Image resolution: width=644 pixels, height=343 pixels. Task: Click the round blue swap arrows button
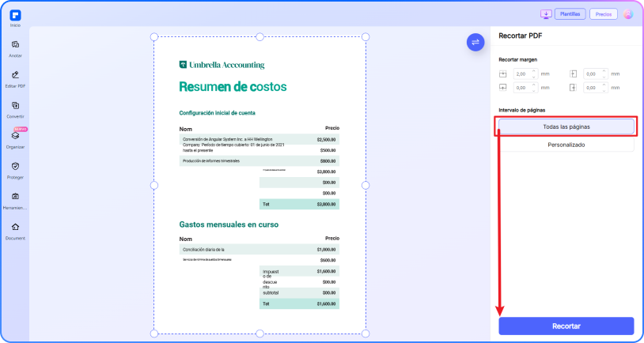475,42
